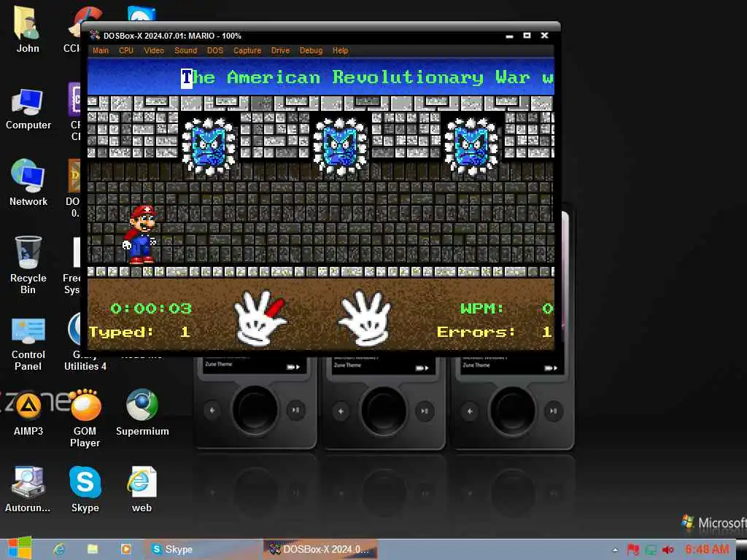
Task: Open the Network desktop icon
Action: pyautogui.click(x=28, y=183)
